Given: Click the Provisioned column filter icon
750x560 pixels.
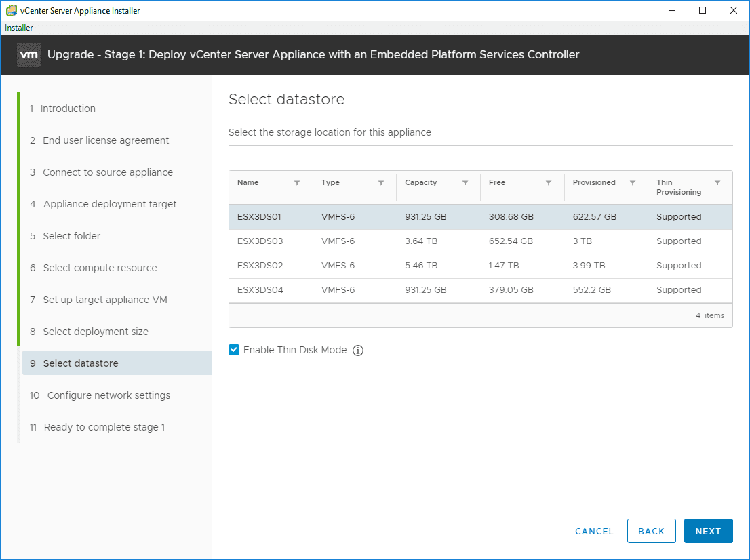Looking at the screenshot, I should coord(633,183).
